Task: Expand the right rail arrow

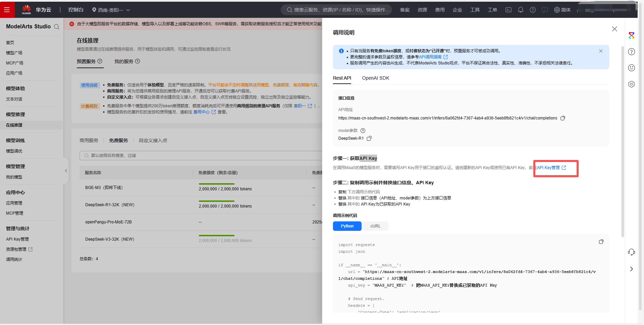Action: 632,269
